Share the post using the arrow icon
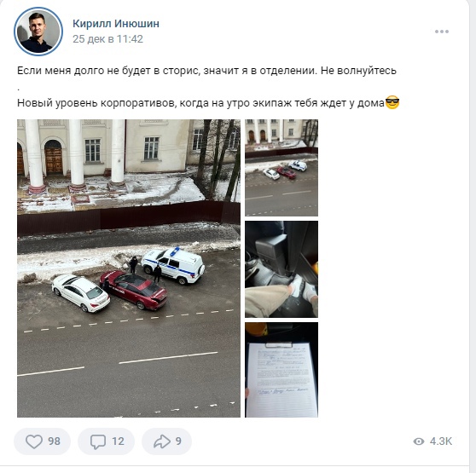476x473 pixels. click(x=162, y=441)
